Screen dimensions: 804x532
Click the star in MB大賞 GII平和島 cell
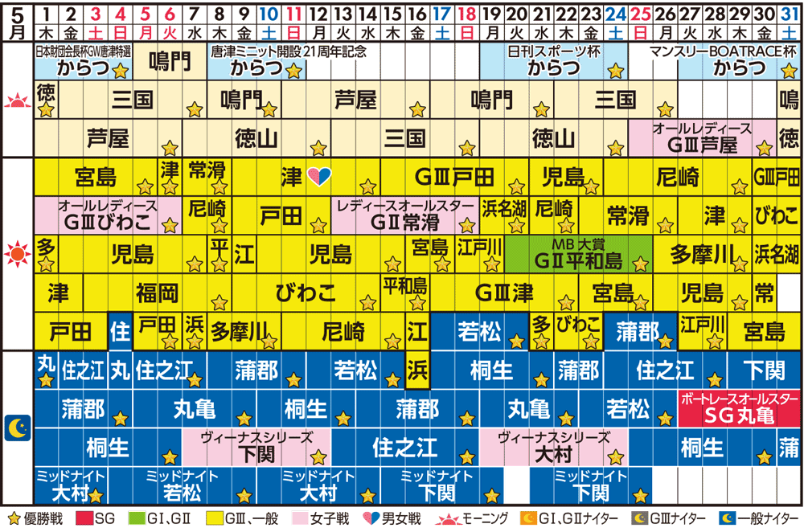(x=640, y=264)
